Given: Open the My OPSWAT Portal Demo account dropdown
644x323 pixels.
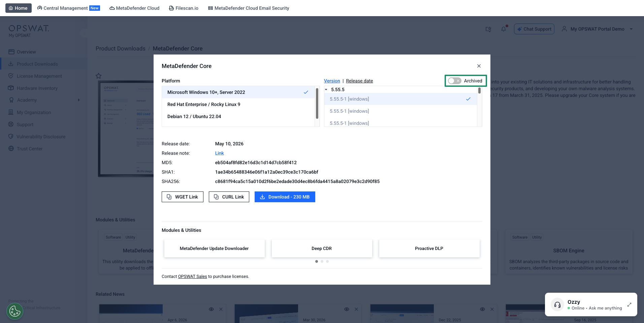Looking at the screenshot, I should 597,29.
